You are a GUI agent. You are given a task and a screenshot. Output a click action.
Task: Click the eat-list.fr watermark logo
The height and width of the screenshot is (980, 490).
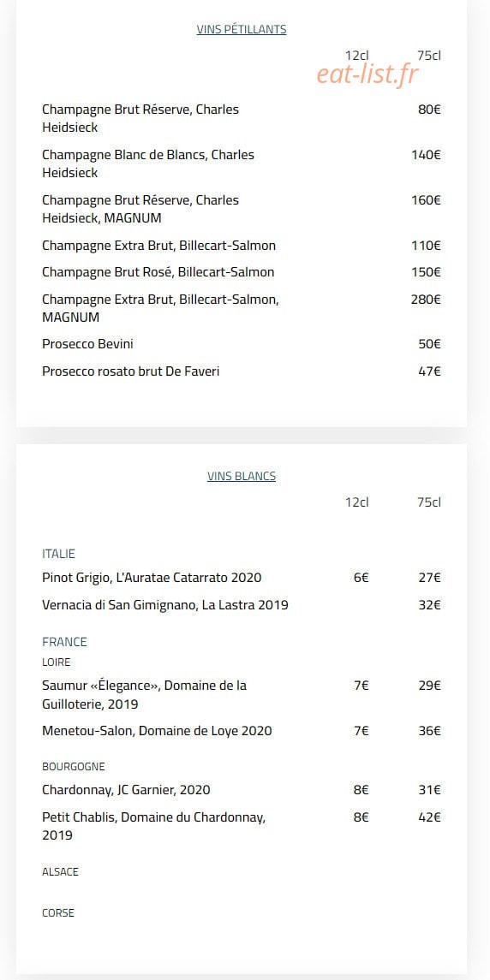367,75
